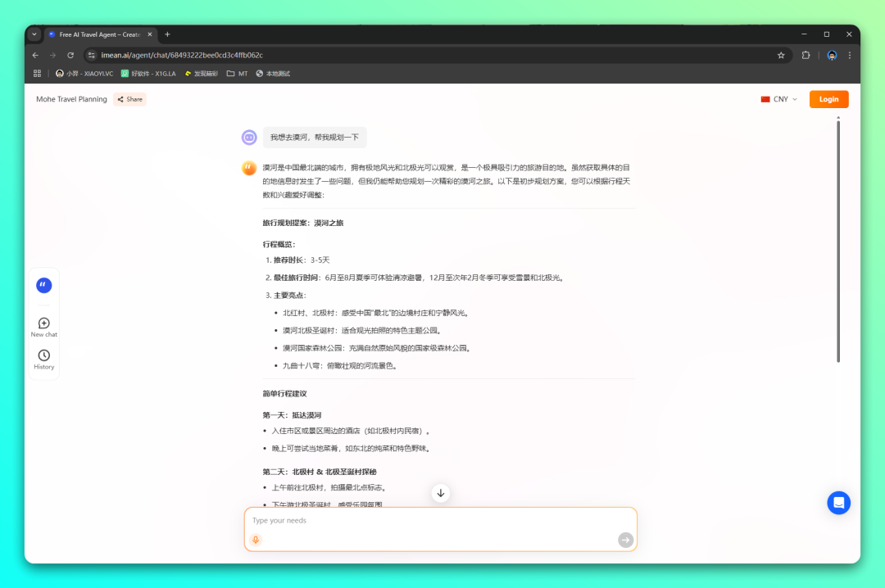
Task: Expand the CNY currency dropdown
Action: tap(778, 99)
